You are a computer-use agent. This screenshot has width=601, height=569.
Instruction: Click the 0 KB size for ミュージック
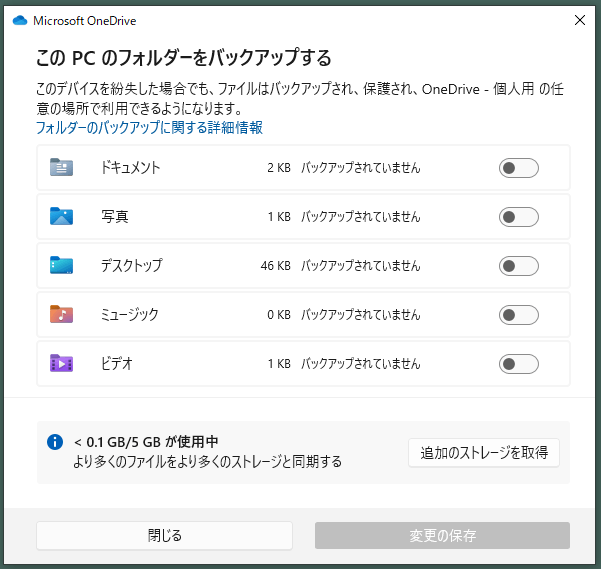pos(279,315)
